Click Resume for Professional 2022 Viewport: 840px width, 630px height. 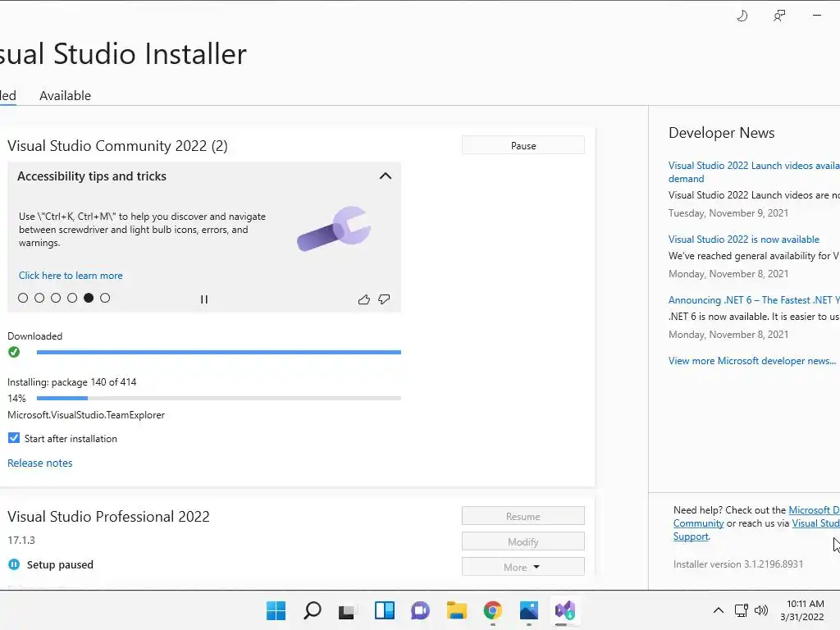pos(523,516)
